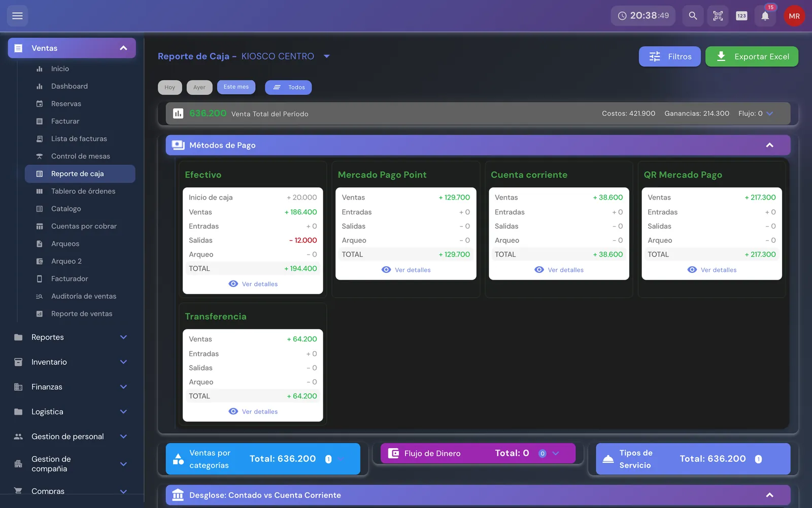Click the info badge in Tipos de Servicio
The width and height of the screenshot is (812, 508).
pos(758,459)
